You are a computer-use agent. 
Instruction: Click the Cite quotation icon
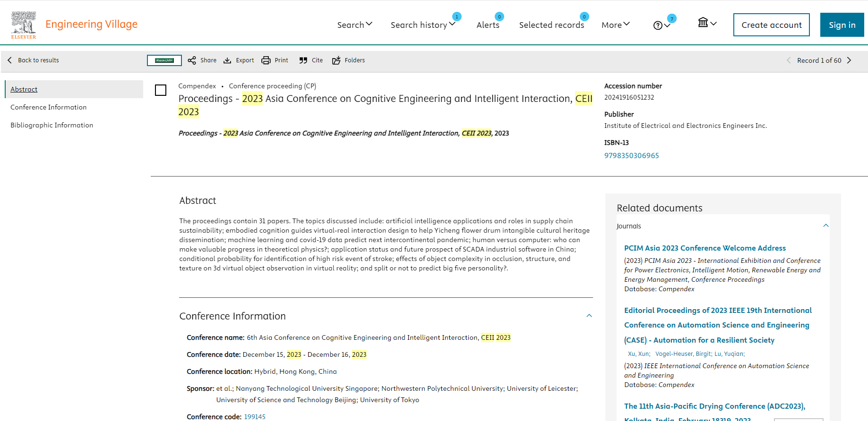pyautogui.click(x=303, y=60)
